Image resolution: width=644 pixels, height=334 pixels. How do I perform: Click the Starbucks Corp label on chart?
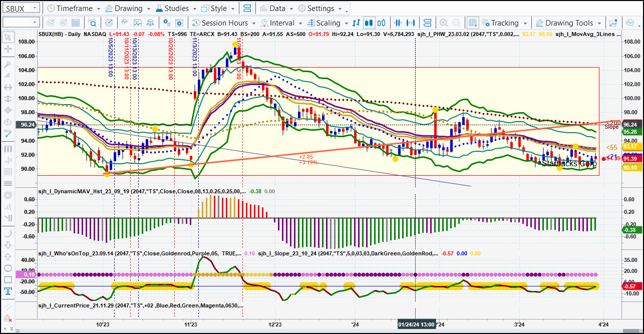pyautogui.click(x=569, y=163)
